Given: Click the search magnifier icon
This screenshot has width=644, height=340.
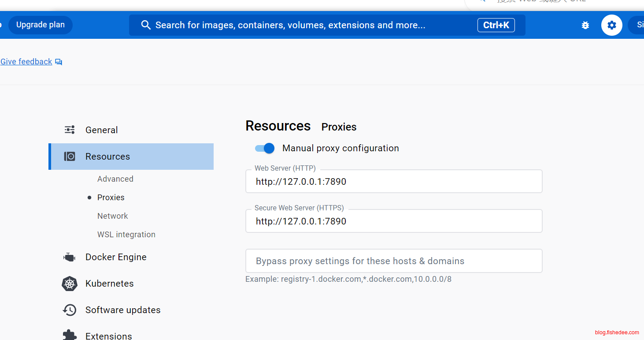Looking at the screenshot, I should click(x=146, y=25).
